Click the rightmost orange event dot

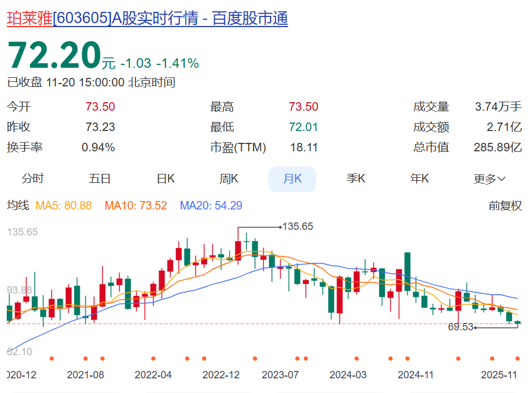coord(517,359)
